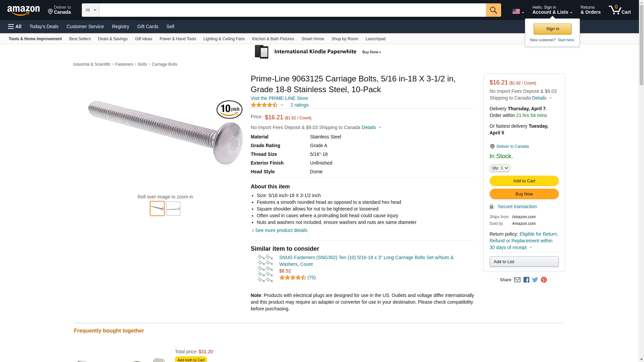The height and width of the screenshot is (362, 644).
Task: Click the Buy Now button
Action: [x=524, y=194]
